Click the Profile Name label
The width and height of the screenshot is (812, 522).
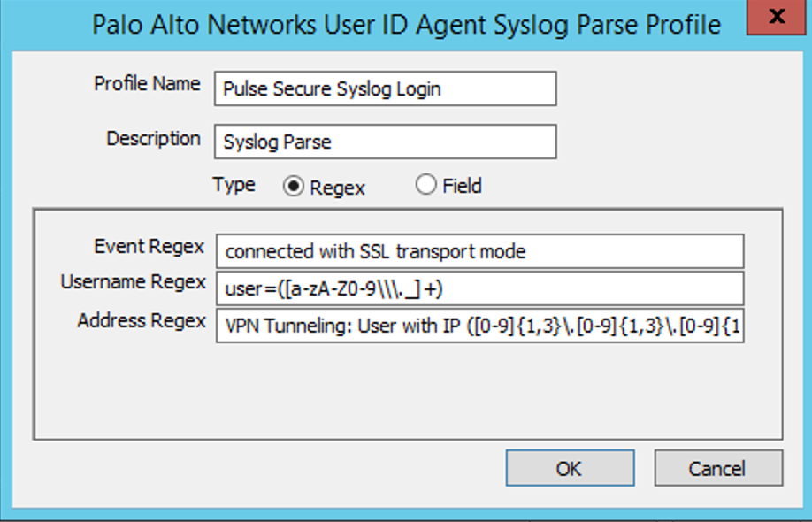click(x=147, y=84)
